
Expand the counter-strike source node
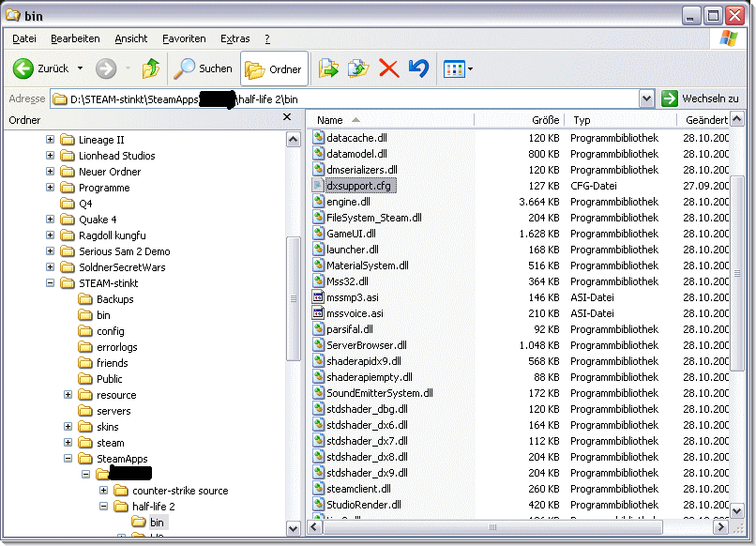tap(104, 490)
